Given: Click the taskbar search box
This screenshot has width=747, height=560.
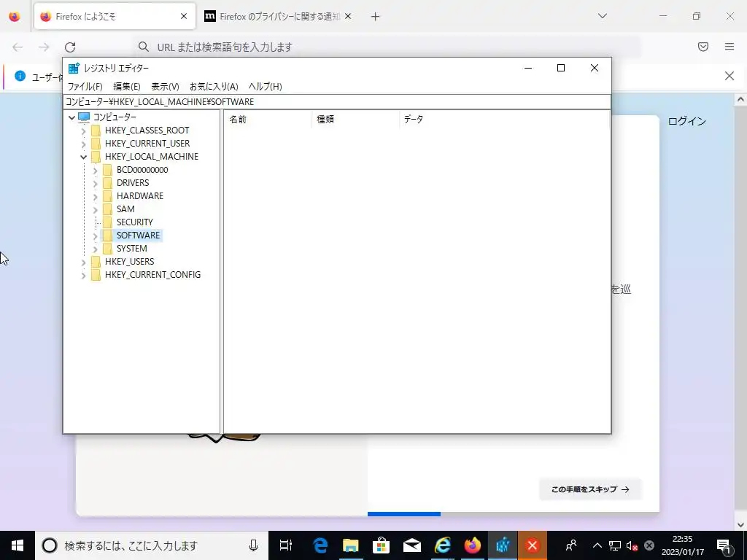Looking at the screenshot, I should click(x=152, y=545).
